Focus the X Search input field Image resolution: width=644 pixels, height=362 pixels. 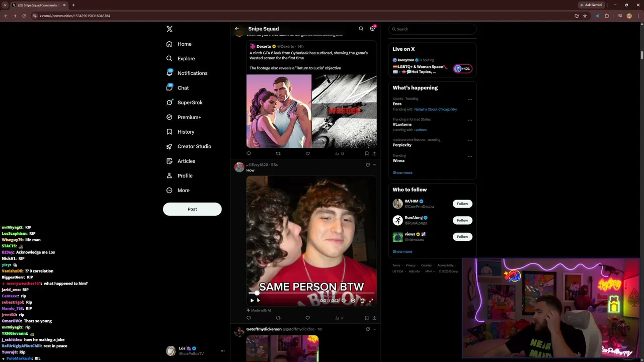point(432,29)
